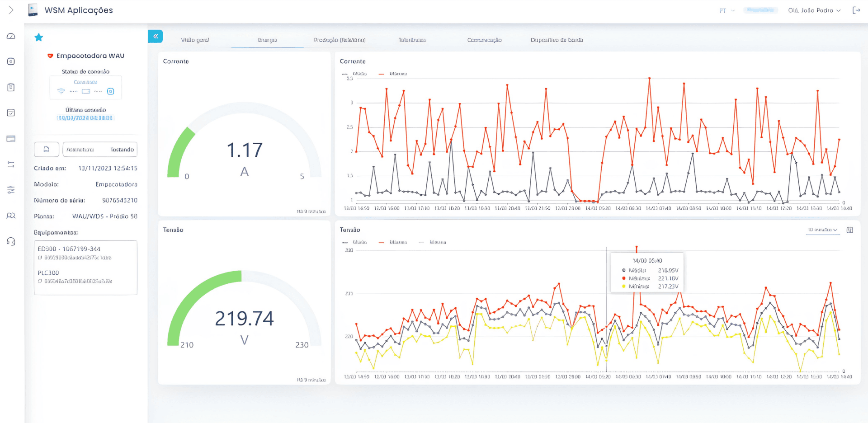Click the planta value WAU/WDS - Prédio 50
868x423 pixels.
coord(105,216)
